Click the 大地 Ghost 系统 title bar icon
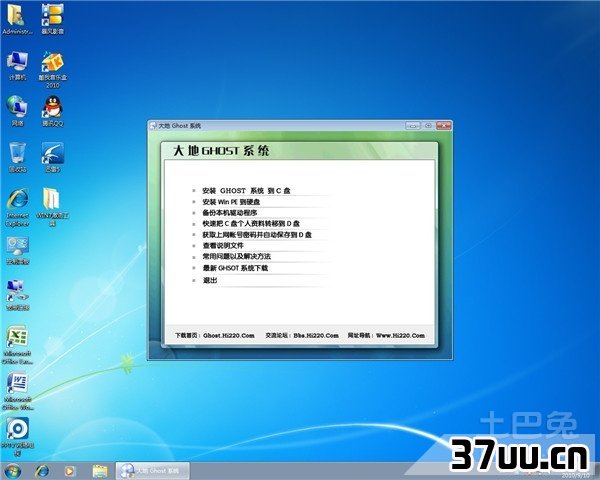600x480 pixels. point(153,126)
